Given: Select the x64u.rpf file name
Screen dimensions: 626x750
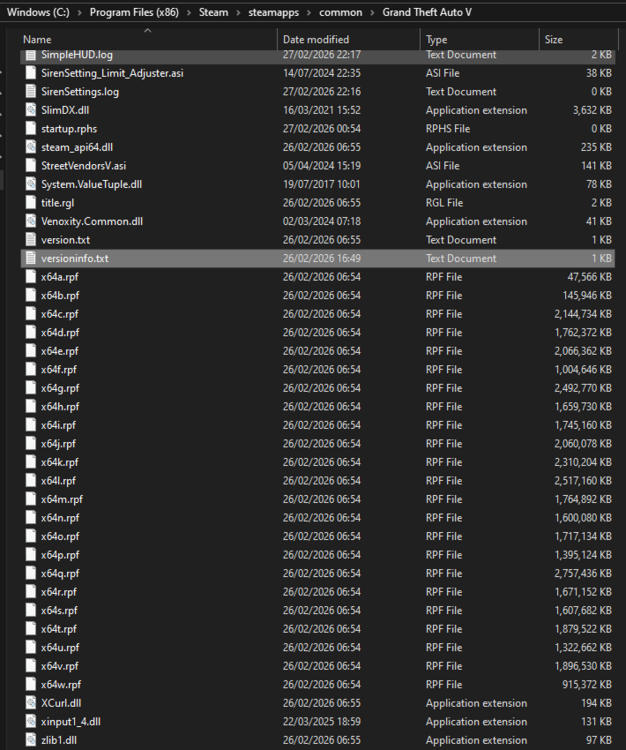Looking at the screenshot, I should [60, 648].
